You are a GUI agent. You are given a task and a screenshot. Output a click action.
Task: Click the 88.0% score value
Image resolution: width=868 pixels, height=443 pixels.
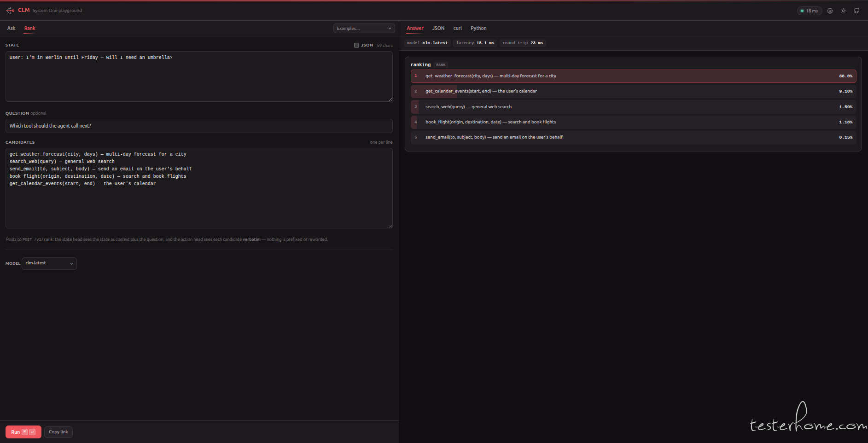click(845, 76)
